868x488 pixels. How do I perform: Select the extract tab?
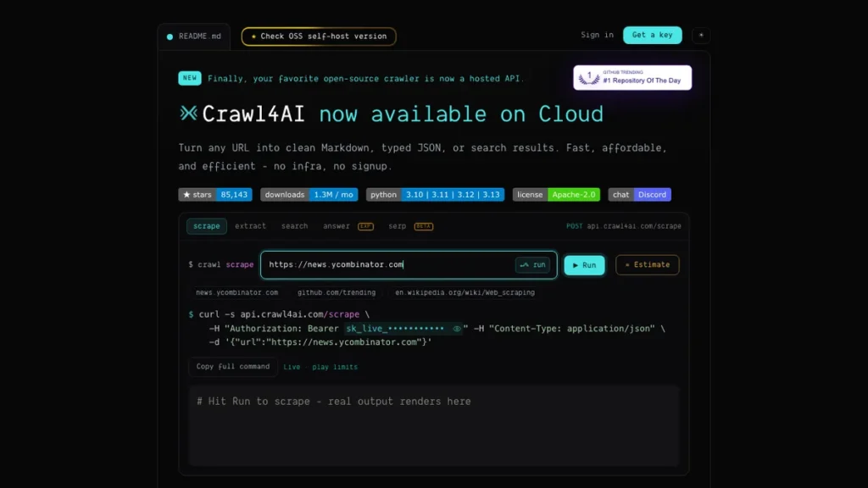[x=250, y=226]
